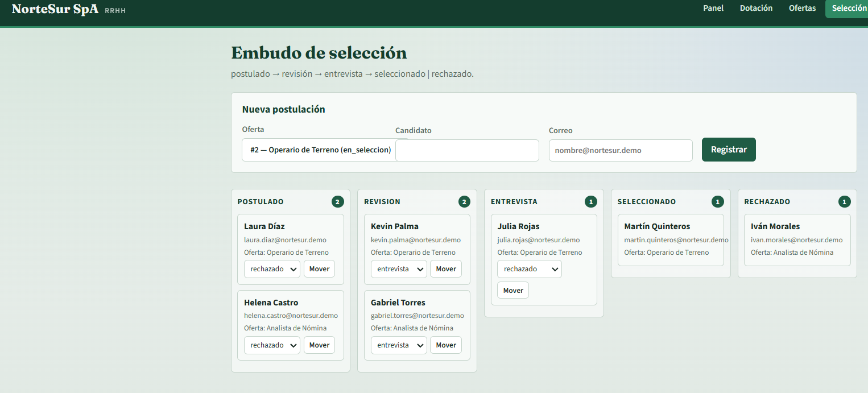Click the name Laura Díaz
Viewport: 868px width, 393px height.
coord(264,226)
